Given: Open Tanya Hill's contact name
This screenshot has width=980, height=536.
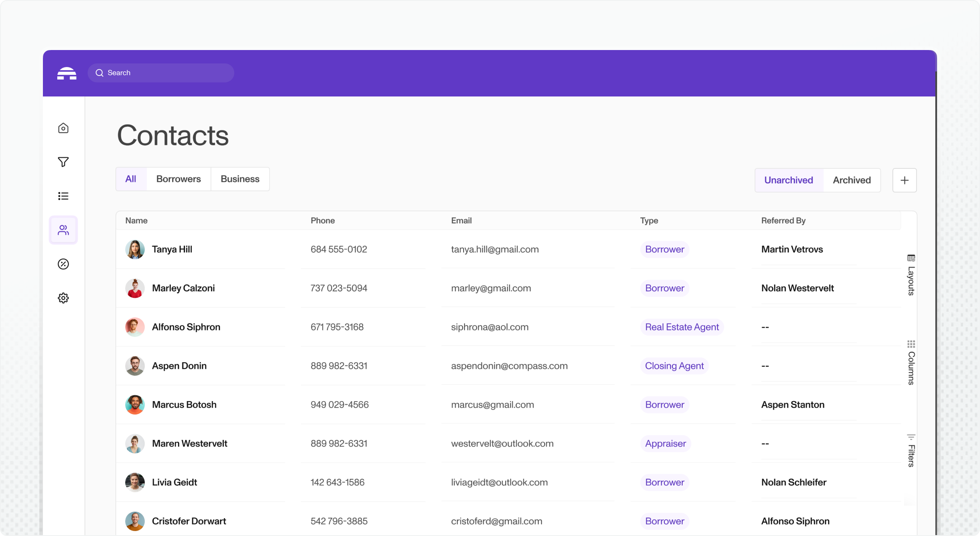Looking at the screenshot, I should pyautogui.click(x=172, y=249).
